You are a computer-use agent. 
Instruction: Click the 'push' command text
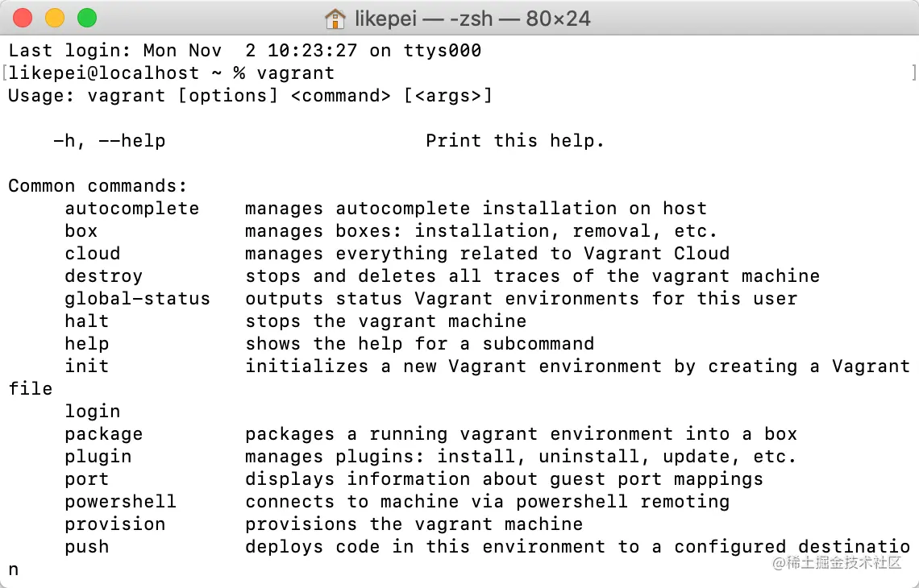click(x=87, y=547)
